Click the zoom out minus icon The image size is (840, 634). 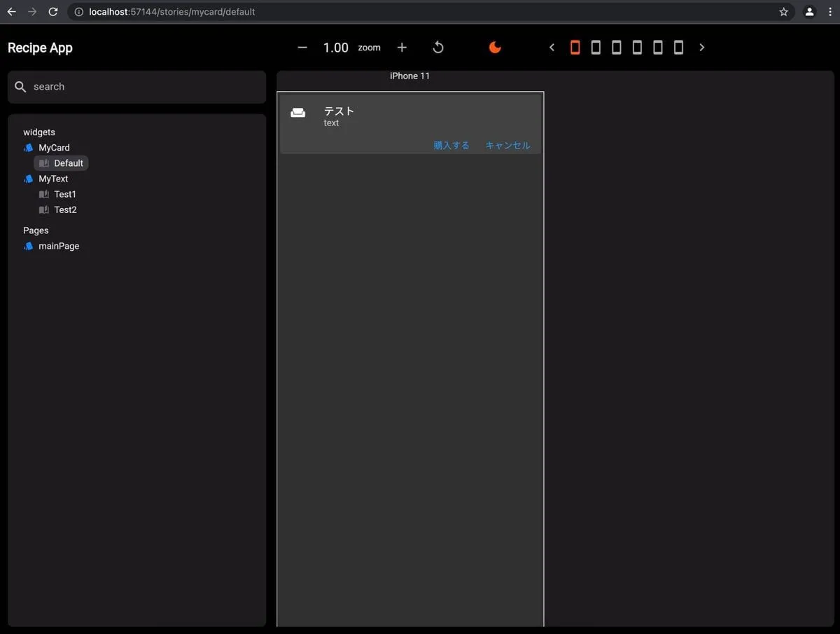tap(302, 48)
